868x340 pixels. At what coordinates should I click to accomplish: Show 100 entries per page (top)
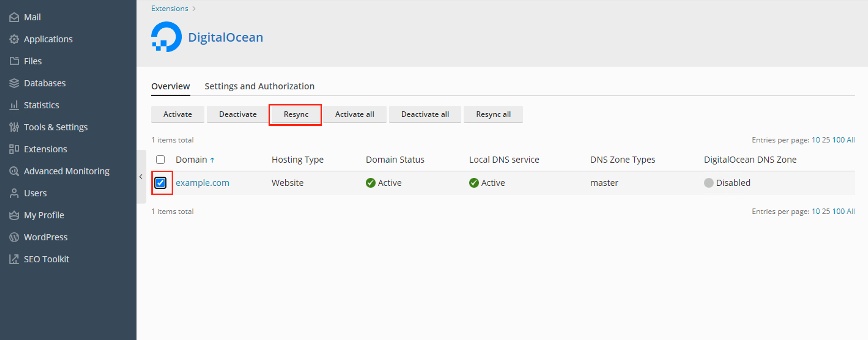click(x=838, y=140)
